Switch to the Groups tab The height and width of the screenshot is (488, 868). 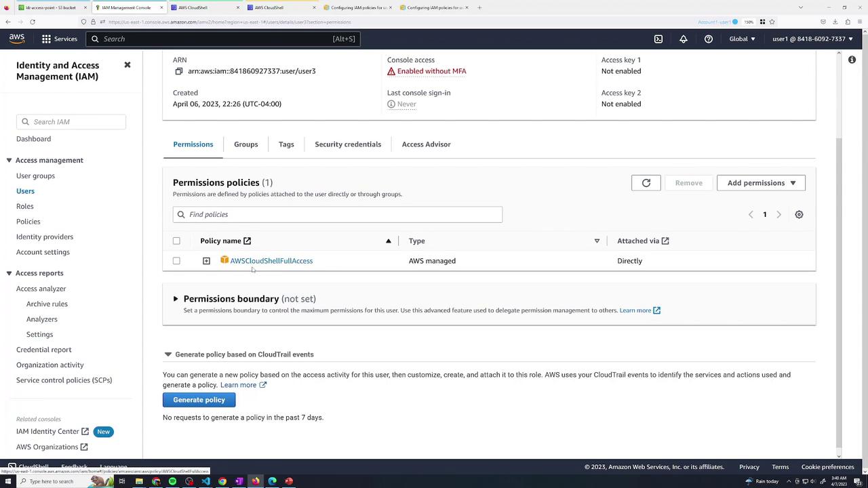245,144
